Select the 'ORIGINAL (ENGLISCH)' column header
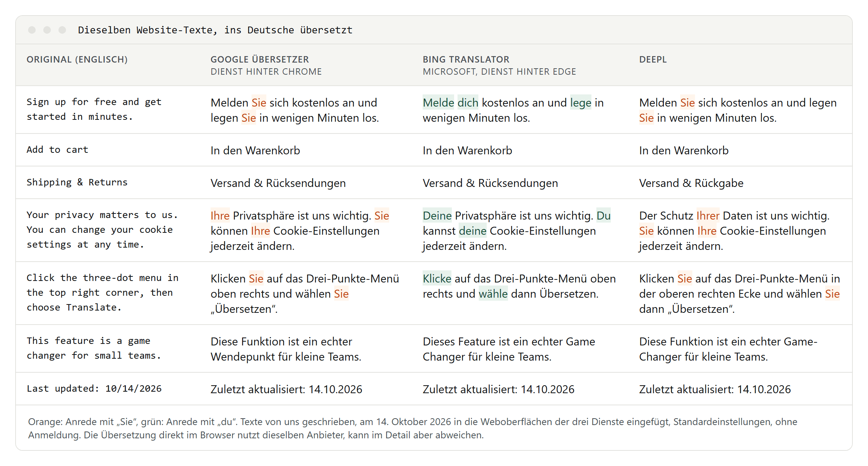Viewport: 868px width, 466px height. point(77,60)
